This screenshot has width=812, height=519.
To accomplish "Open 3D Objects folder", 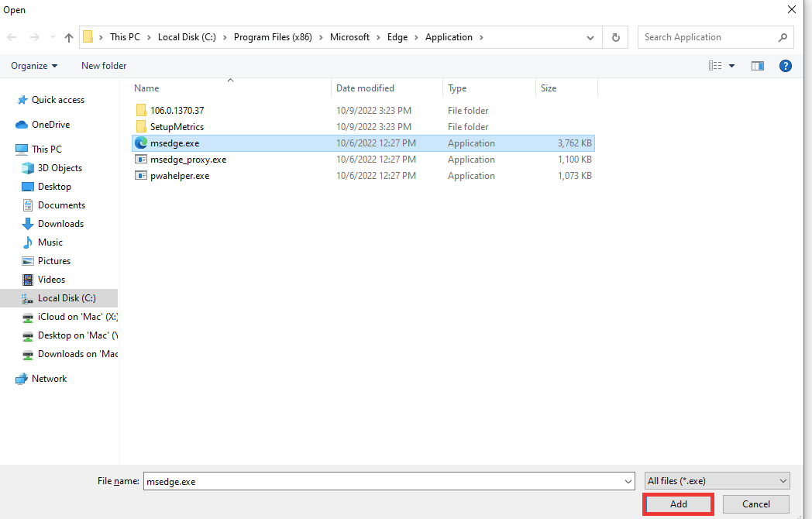I will coord(60,168).
